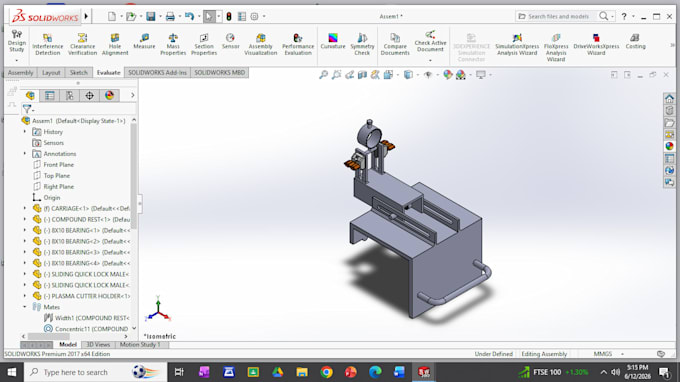Click the Sensor tool

[x=230, y=41]
